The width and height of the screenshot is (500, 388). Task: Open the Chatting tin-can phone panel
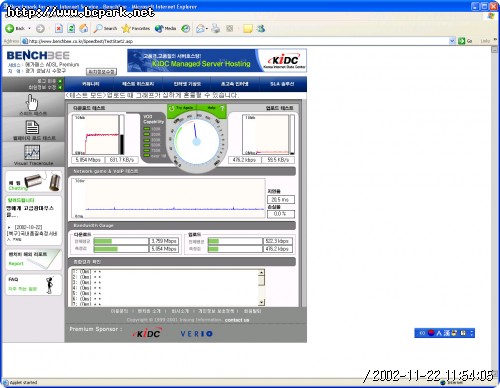coord(33,182)
